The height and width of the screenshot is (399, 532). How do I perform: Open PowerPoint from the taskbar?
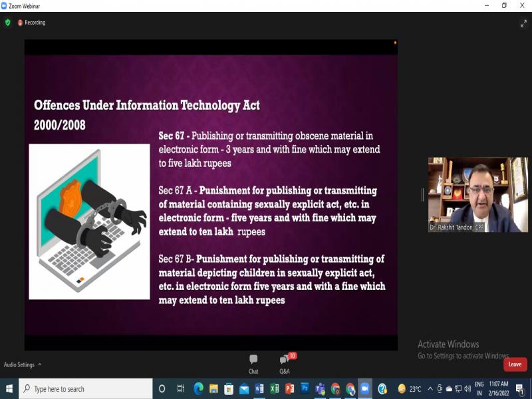coord(290,389)
